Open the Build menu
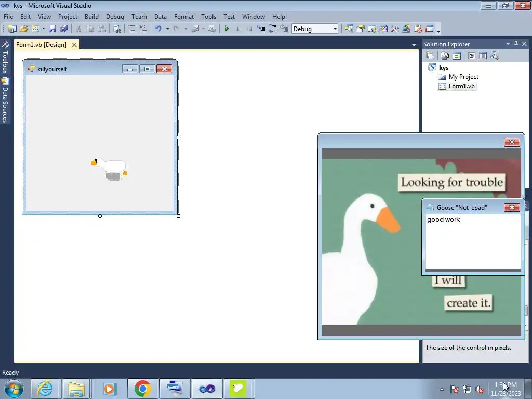The height and width of the screenshot is (399, 532). (91, 16)
